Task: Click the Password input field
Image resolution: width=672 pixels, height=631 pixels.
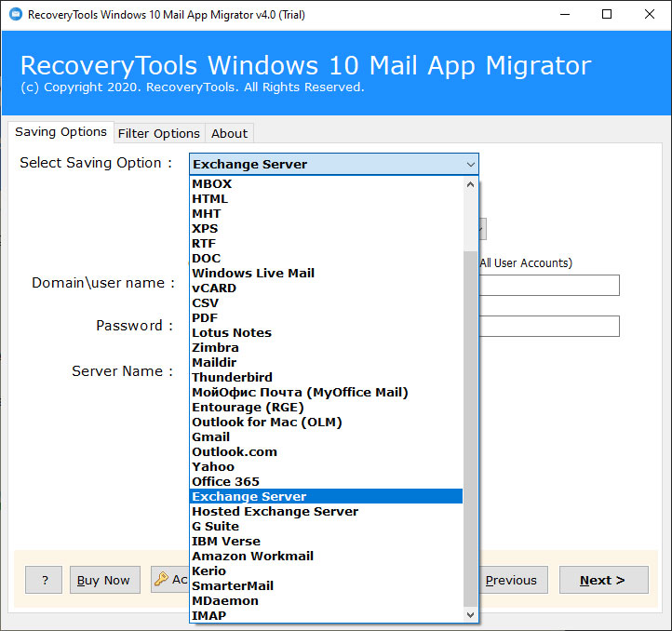Action: 549,327
